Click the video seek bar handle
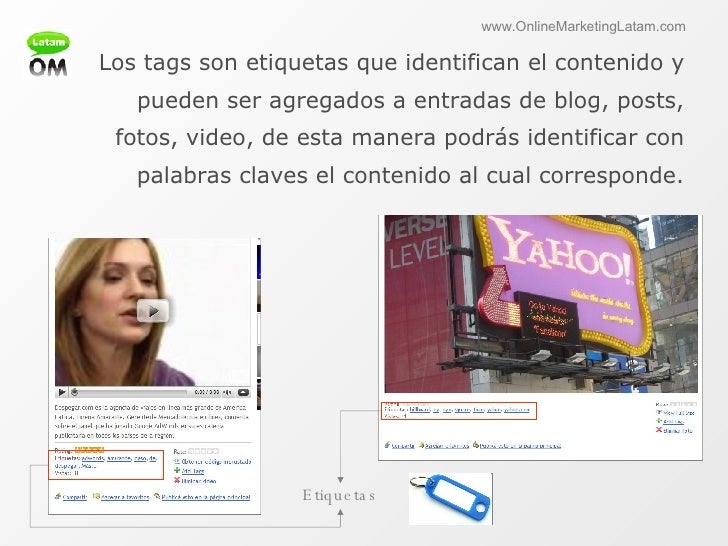 (74, 392)
